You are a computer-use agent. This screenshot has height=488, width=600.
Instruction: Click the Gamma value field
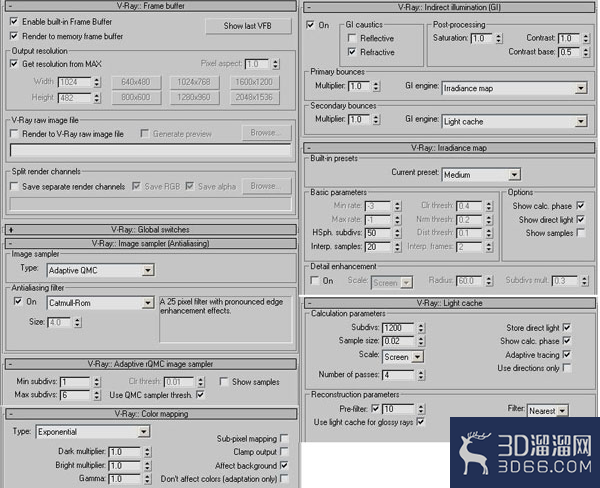point(125,479)
